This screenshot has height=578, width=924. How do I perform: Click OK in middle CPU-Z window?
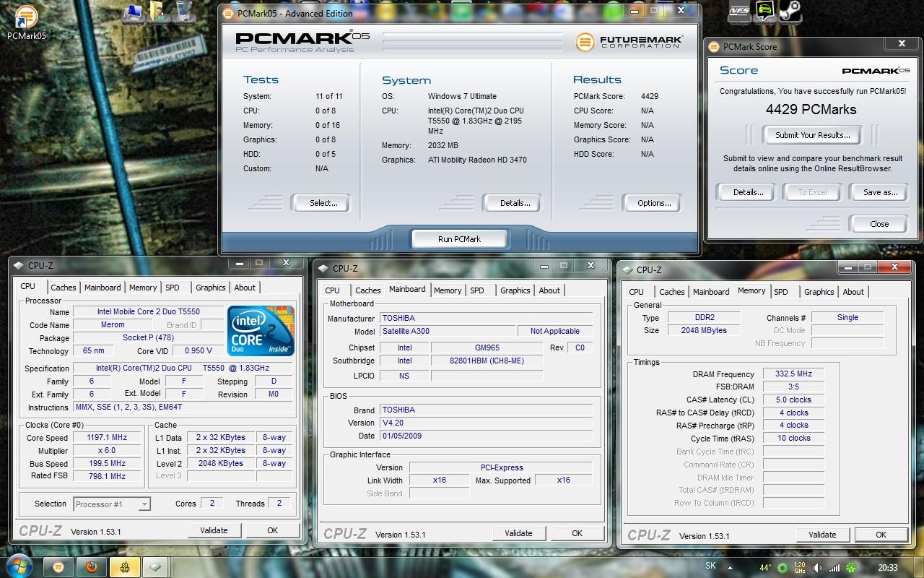[x=577, y=533]
